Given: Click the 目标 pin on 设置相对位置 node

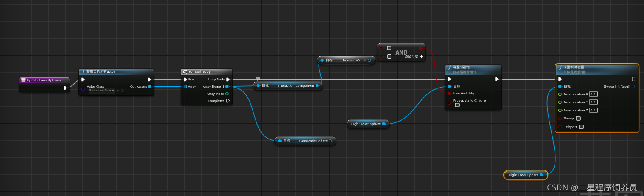Looking at the screenshot, I should [x=560, y=86].
